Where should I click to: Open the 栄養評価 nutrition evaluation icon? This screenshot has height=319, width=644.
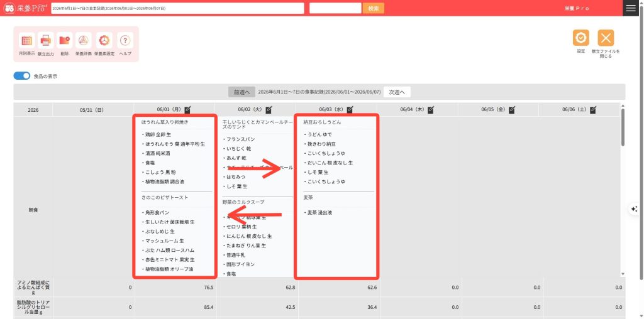pyautogui.click(x=84, y=41)
